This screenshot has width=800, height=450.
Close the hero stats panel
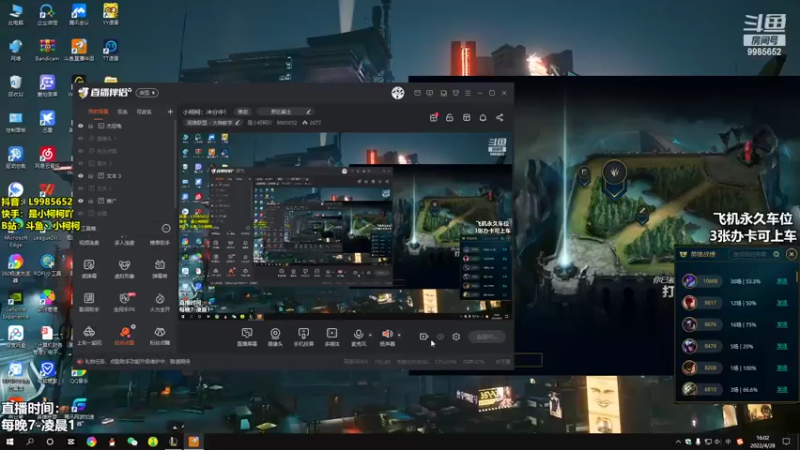point(791,254)
